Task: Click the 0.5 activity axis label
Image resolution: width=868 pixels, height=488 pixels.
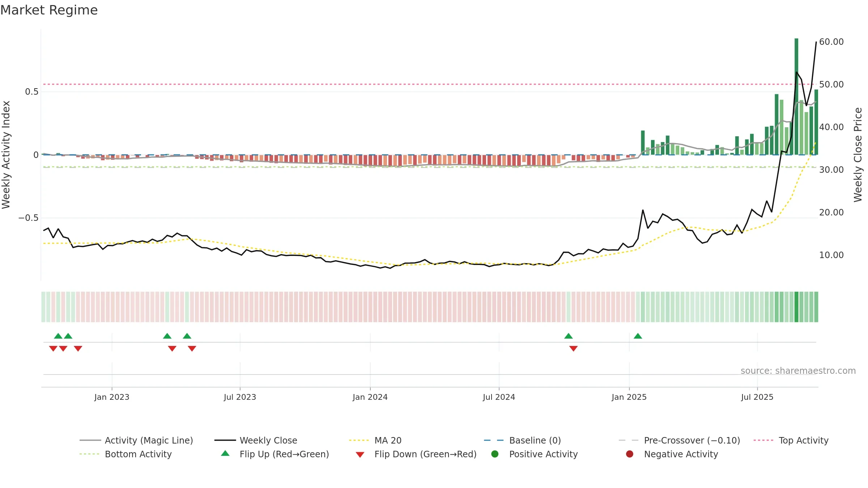Action: click(x=31, y=92)
